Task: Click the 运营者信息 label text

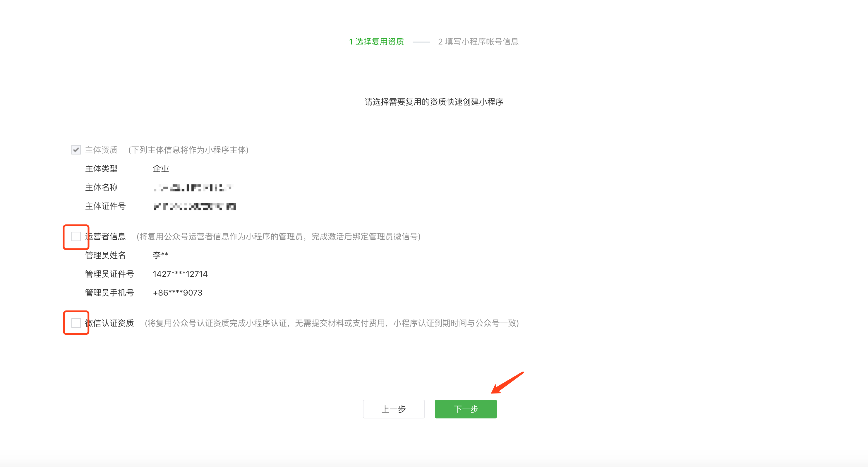Action: click(106, 236)
